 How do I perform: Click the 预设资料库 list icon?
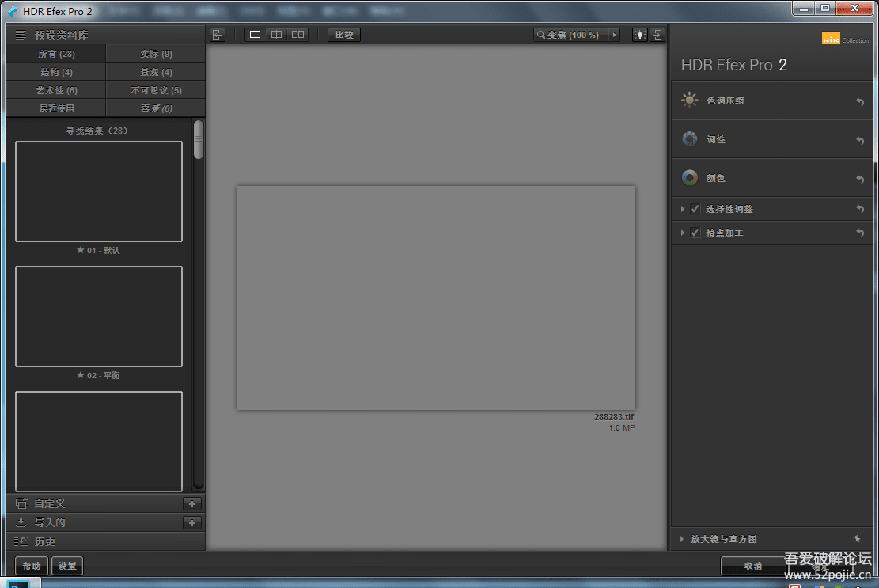click(x=21, y=35)
